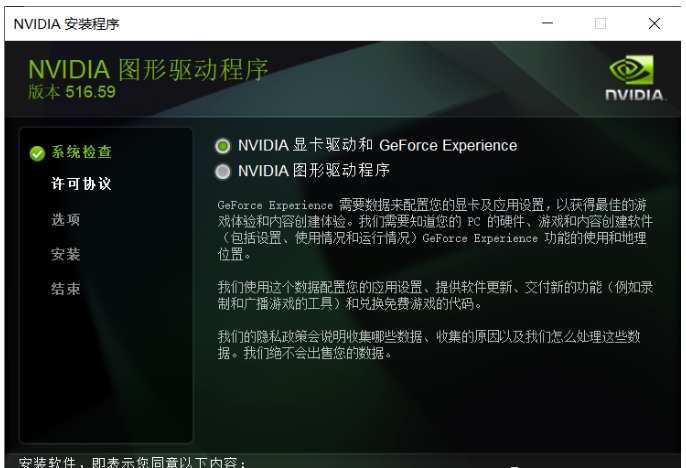Jump to the 选项 step
This screenshot has height=468, width=686.
click(x=66, y=219)
